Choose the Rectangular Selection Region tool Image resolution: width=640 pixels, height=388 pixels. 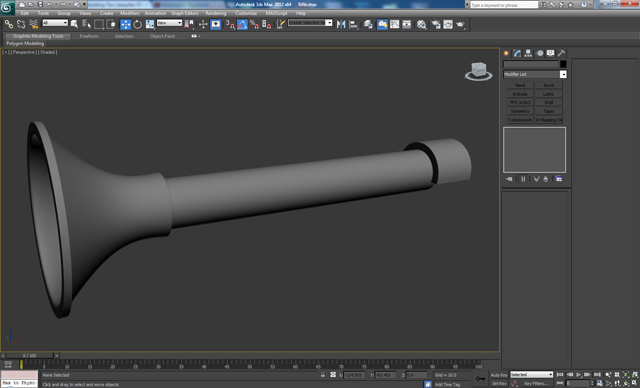coord(99,24)
